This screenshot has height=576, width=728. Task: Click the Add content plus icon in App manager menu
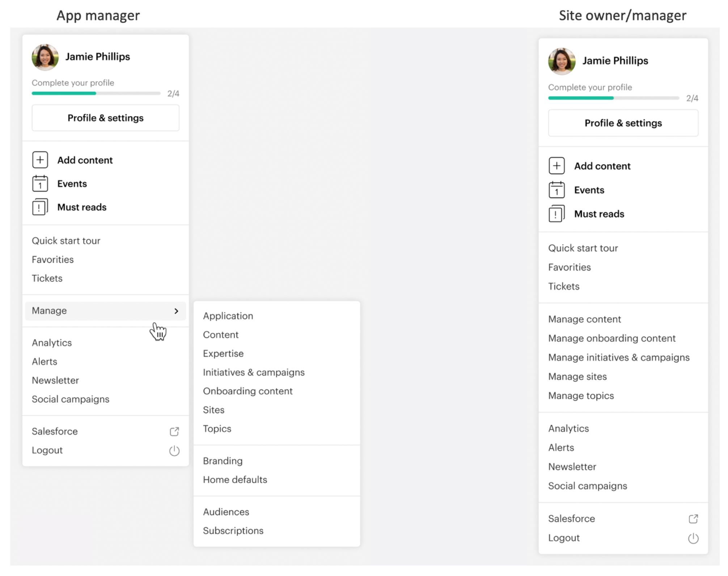(40, 160)
